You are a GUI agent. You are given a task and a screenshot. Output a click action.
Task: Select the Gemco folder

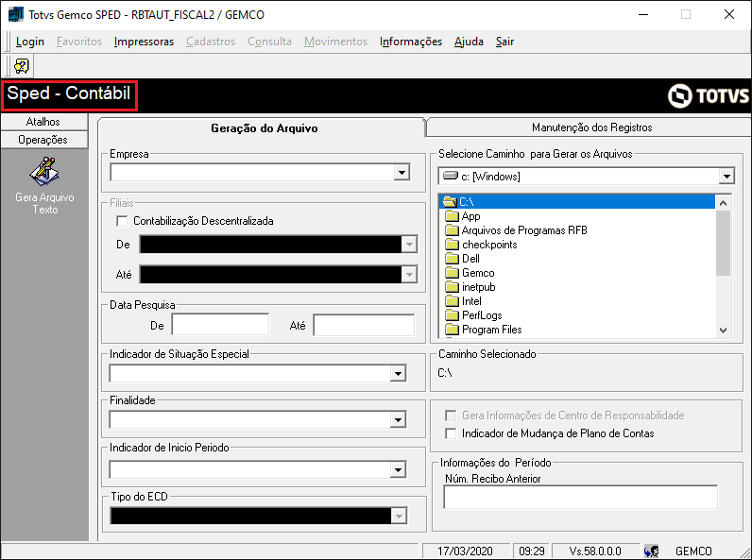coord(478,273)
